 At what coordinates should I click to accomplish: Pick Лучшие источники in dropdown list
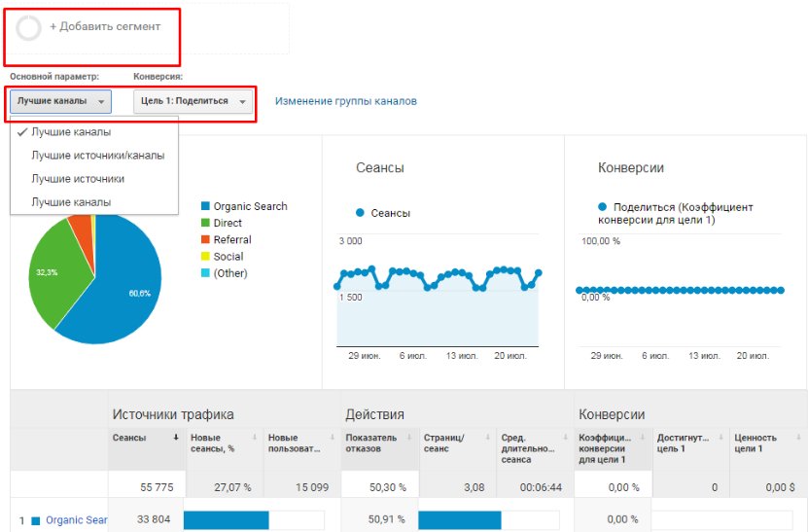pyautogui.click(x=78, y=179)
